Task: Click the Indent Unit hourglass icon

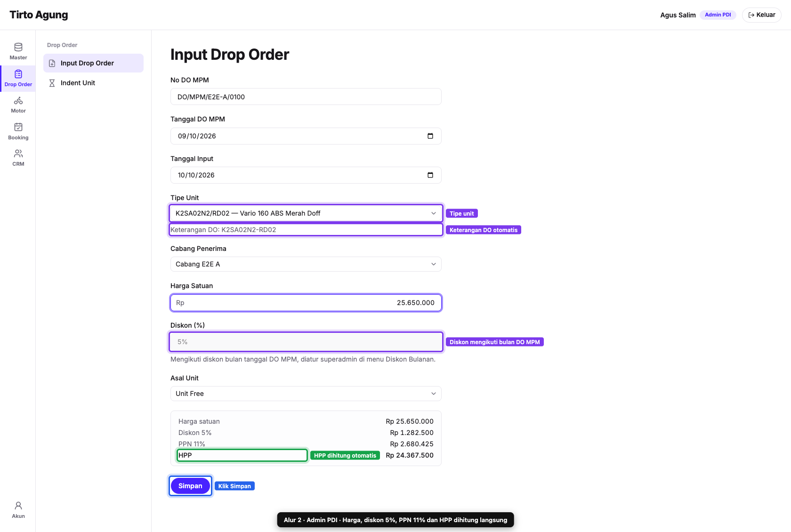Action: coord(52,83)
